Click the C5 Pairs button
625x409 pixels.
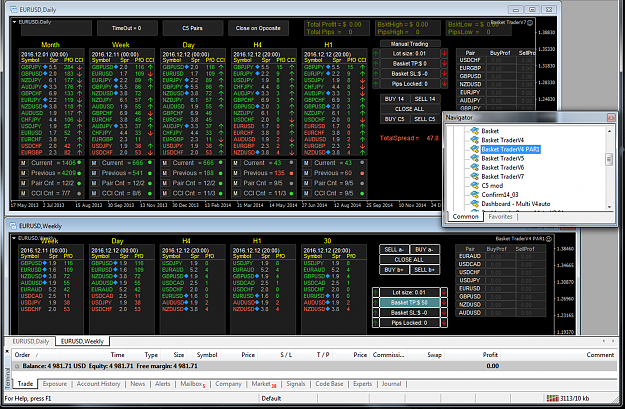click(193, 28)
